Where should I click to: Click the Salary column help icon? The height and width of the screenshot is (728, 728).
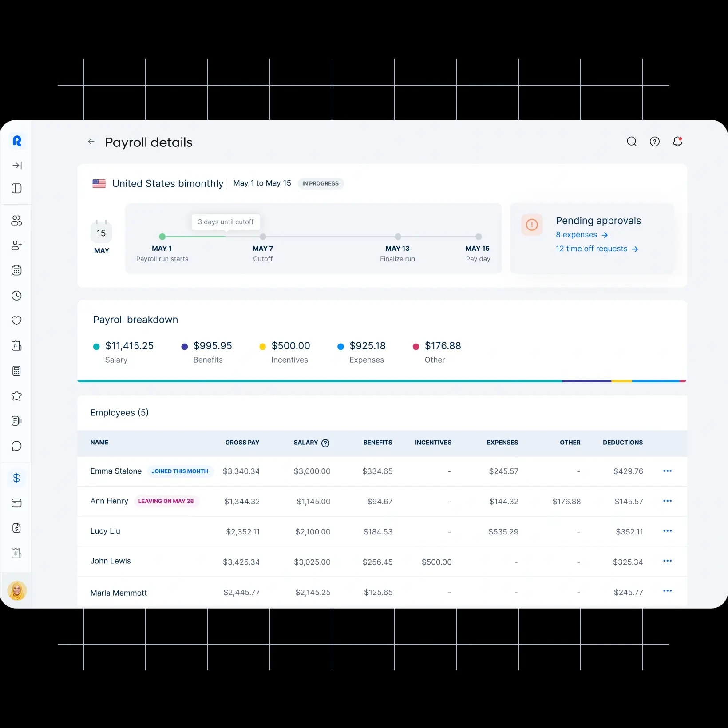tap(325, 443)
